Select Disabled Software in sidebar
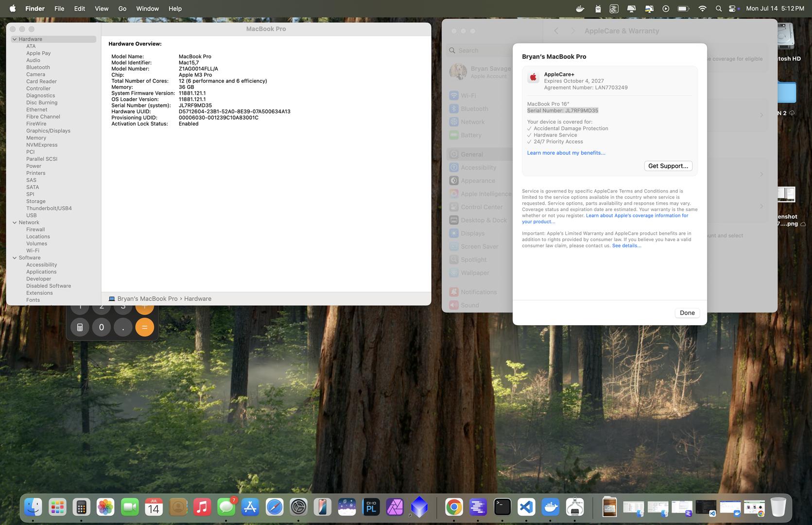Viewport: 812px width, 525px height. (x=49, y=286)
